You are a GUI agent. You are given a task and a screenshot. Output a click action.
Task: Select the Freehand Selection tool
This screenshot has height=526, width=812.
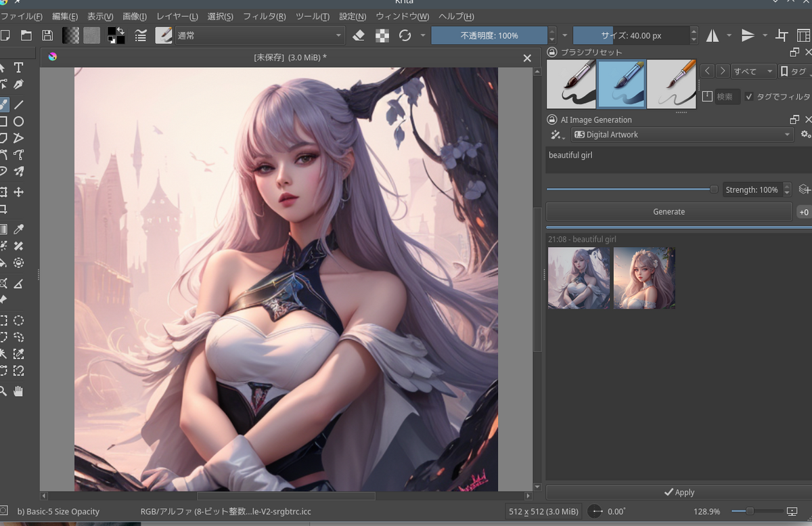pos(19,337)
